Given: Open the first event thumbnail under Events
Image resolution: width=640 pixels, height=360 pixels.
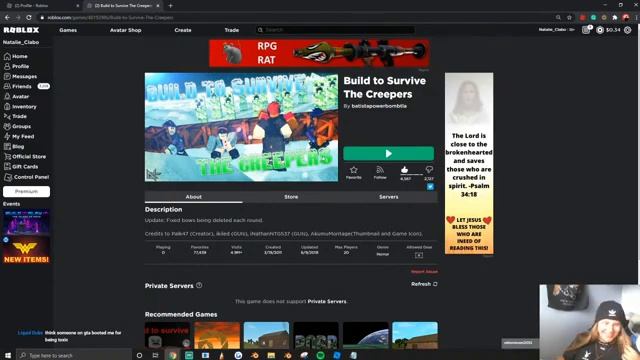Looking at the screenshot, I should click(x=27, y=222).
